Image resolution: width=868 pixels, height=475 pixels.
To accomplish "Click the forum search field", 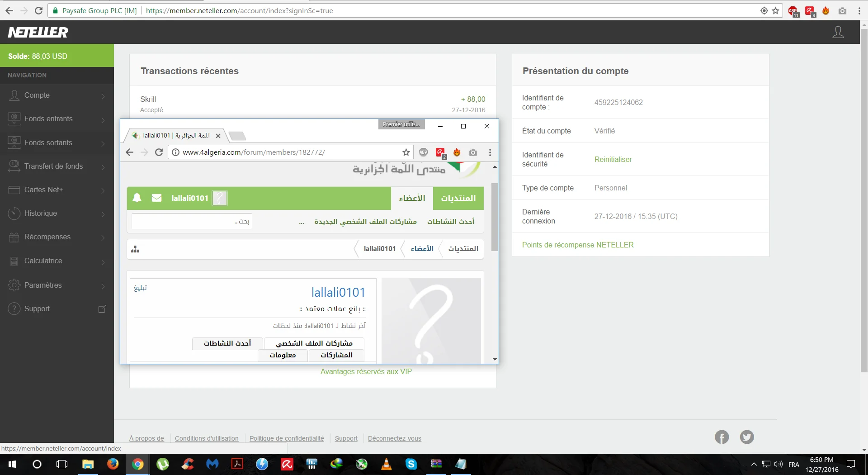I will (192, 221).
